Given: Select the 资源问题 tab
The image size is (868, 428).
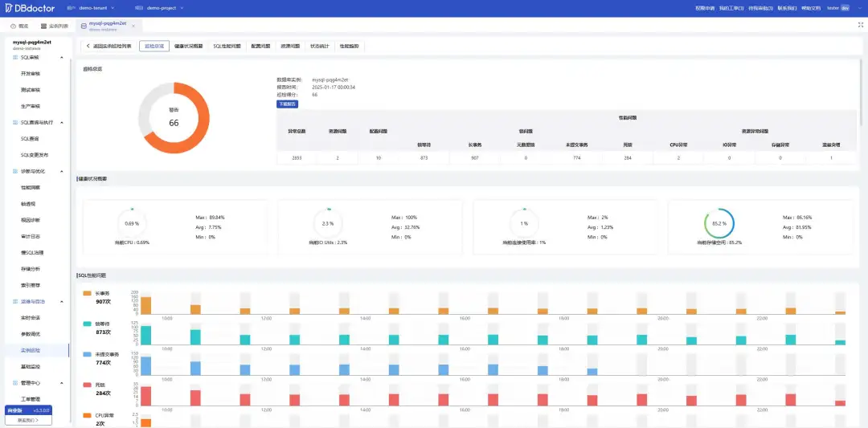Looking at the screenshot, I should [x=289, y=46].
